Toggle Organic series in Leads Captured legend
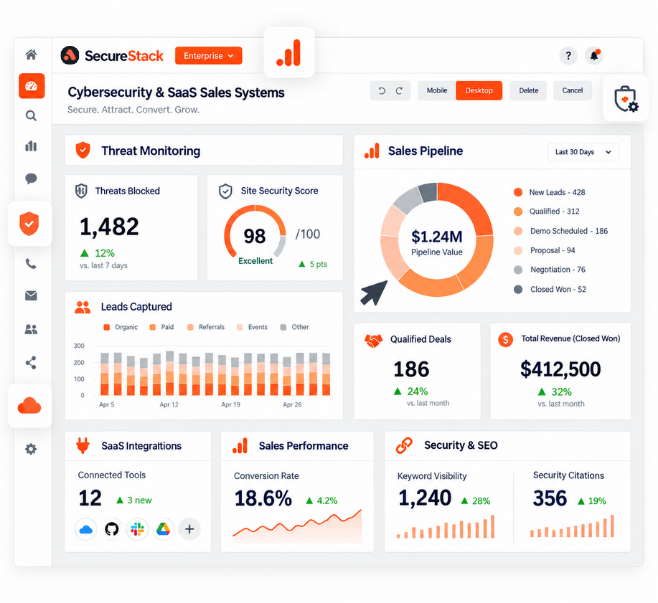 tap(120, 327)
